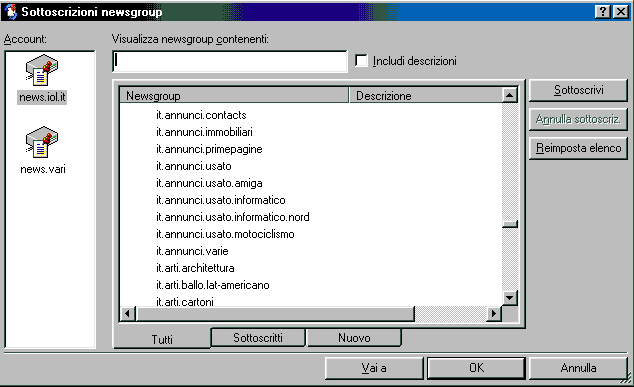Select the news.iol.it account icon
The height and width of the screenshot is (387, 634).
click(x=42, y=70)
